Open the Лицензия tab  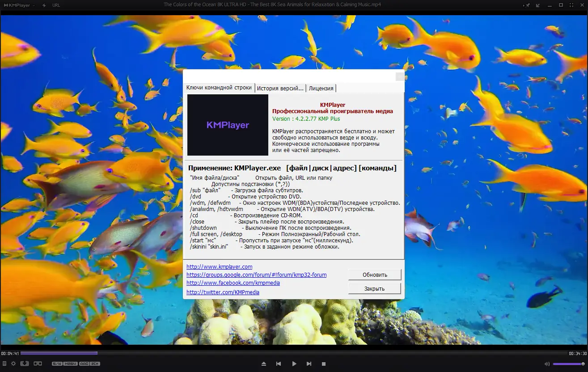(321, 88)
